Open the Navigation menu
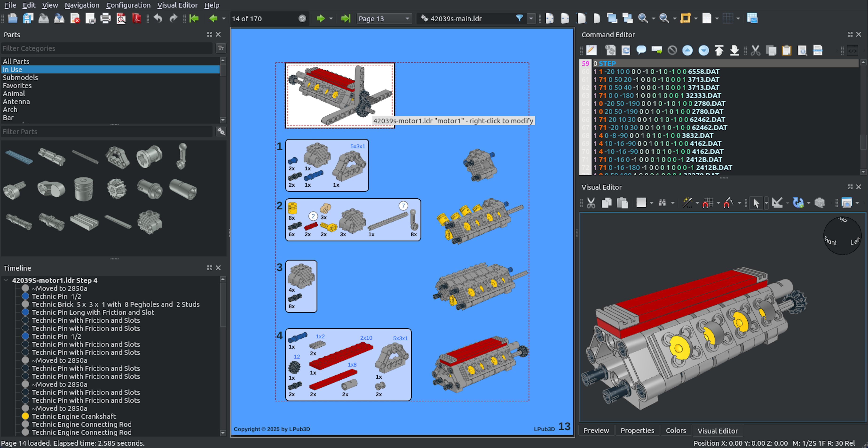The width and height of the screenshot is (868, 448). 82,5
